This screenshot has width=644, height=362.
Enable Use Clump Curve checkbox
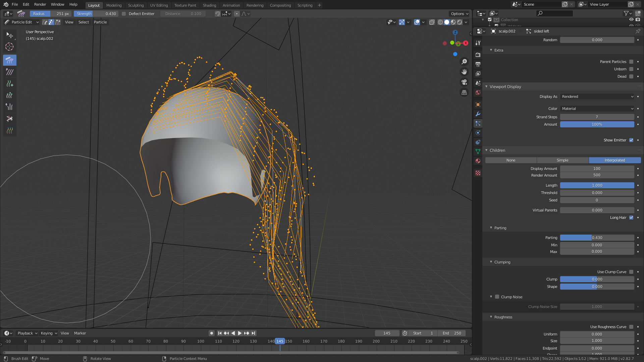click(631, 272)
